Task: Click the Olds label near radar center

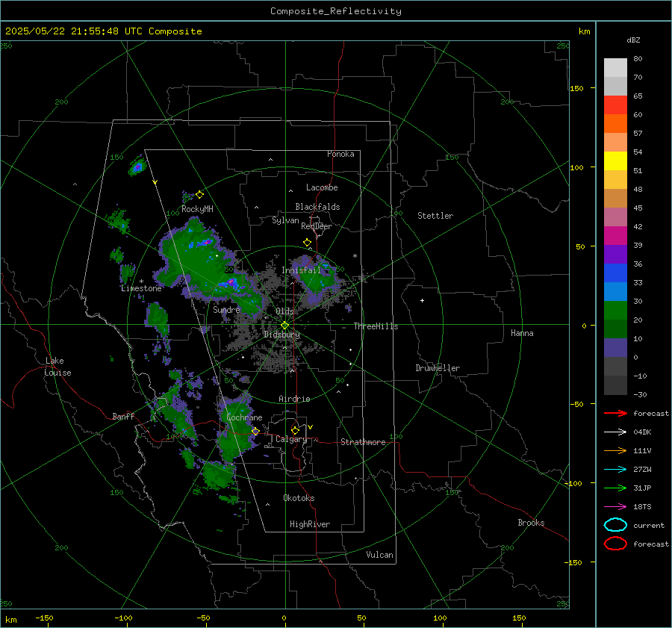Action: (x=284, y=311)
